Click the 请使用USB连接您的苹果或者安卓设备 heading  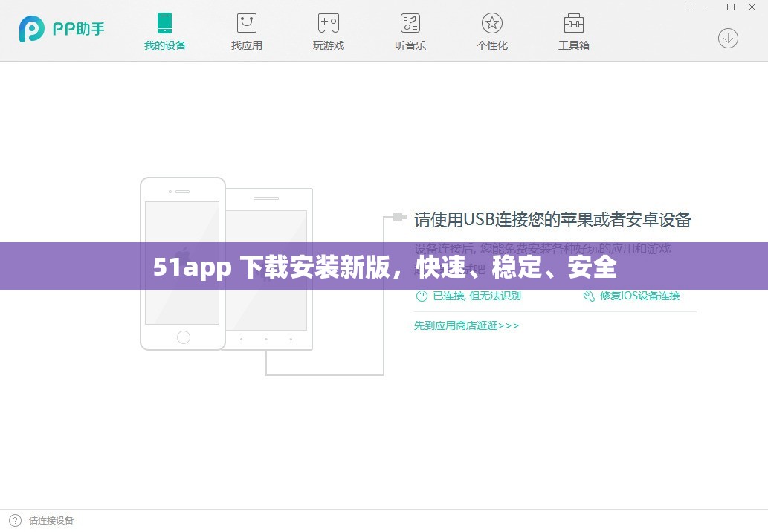[552, 220]
